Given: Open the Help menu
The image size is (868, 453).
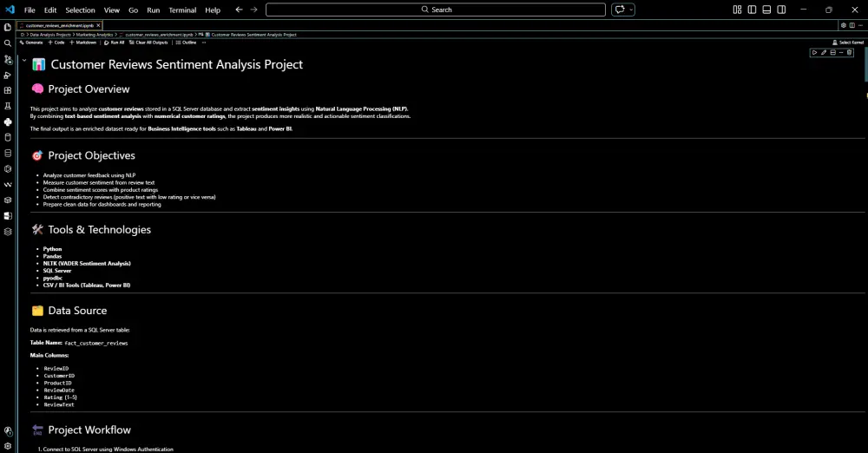Looking at the screenshot, I should pos(213,10).
